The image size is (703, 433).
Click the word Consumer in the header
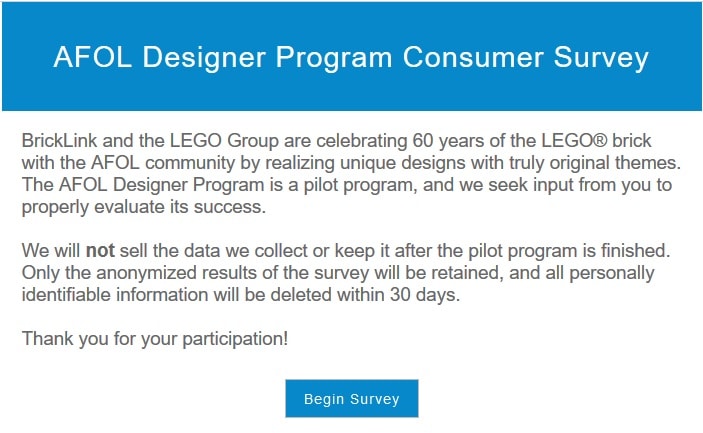[x=473, y=57]
